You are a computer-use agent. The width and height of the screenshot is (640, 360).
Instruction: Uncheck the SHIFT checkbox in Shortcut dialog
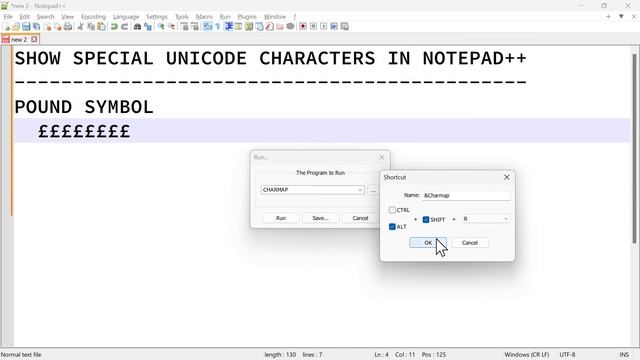(426, 220)
